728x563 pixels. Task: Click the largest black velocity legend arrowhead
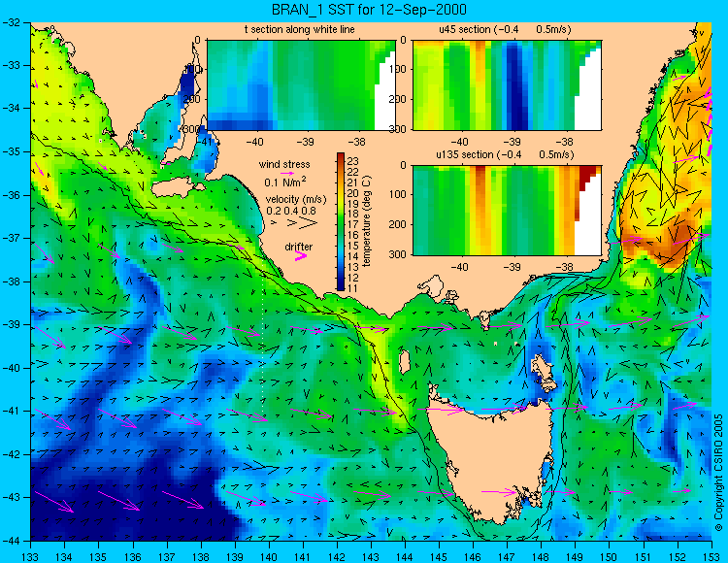click(x=309, y=223)
